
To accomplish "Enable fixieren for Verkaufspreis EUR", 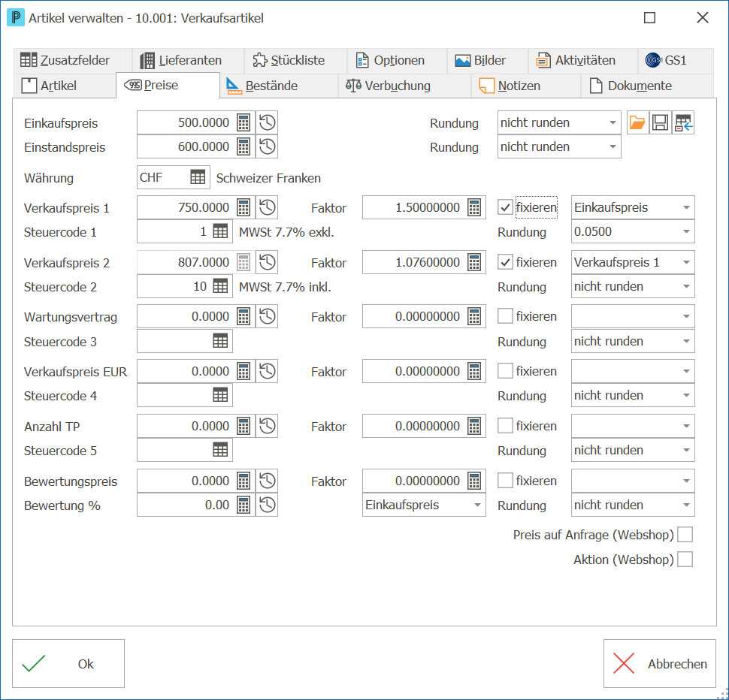I will click(505, 371).
